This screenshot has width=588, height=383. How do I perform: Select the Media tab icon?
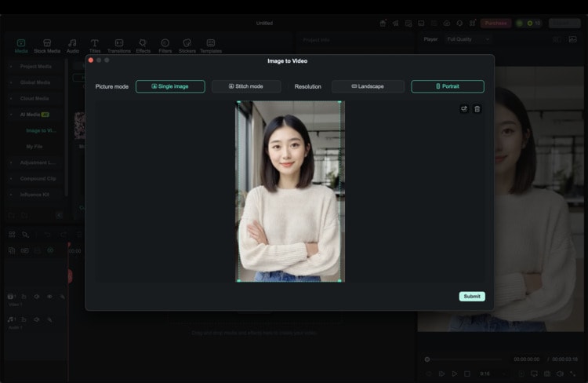click(x=21, y=43)
